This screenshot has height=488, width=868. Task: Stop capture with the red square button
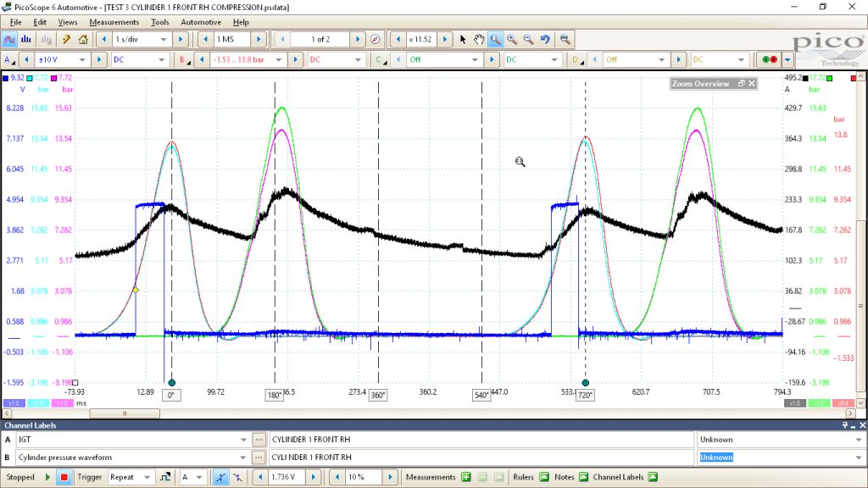click(x=64, y=477)
